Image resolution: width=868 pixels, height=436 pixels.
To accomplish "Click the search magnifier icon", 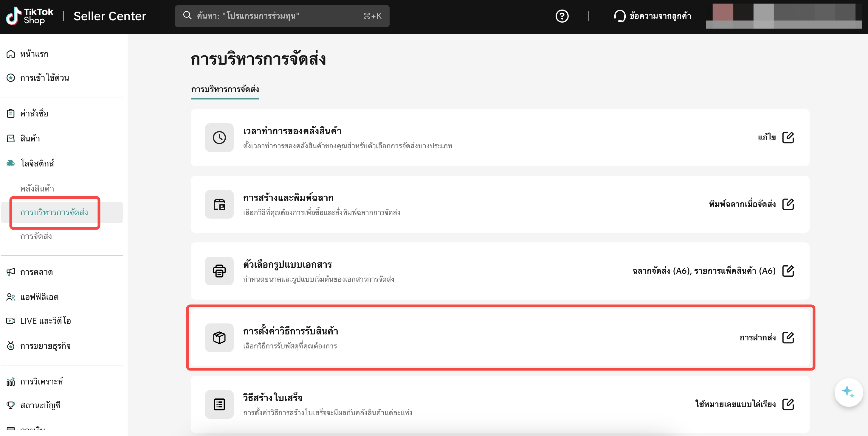I will pyautogui.click(x=187, y=15).
